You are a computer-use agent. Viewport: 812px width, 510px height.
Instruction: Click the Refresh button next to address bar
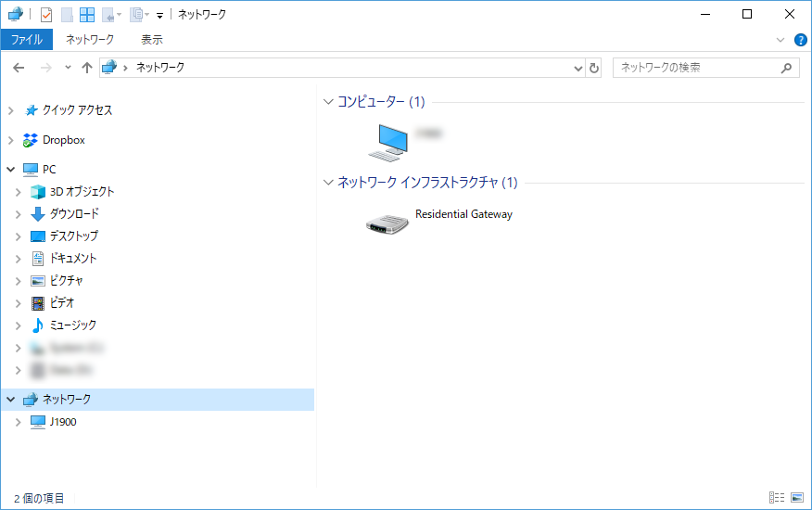(x=594, y=68)
